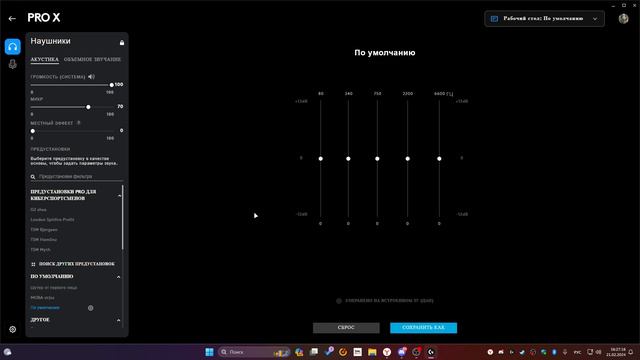640x360 pixels.
Task: Select the TSM Bjergsen preset
Action: pos(44,230)
